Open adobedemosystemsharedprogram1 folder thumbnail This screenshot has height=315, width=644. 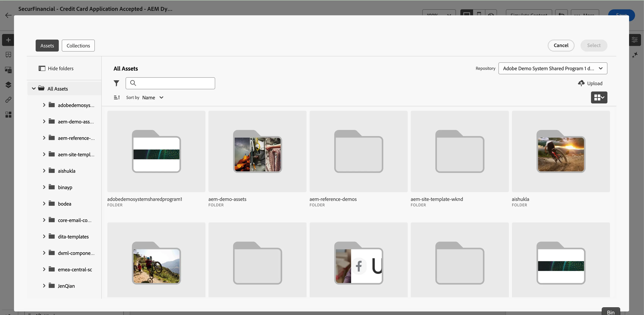tap(156, 151)
